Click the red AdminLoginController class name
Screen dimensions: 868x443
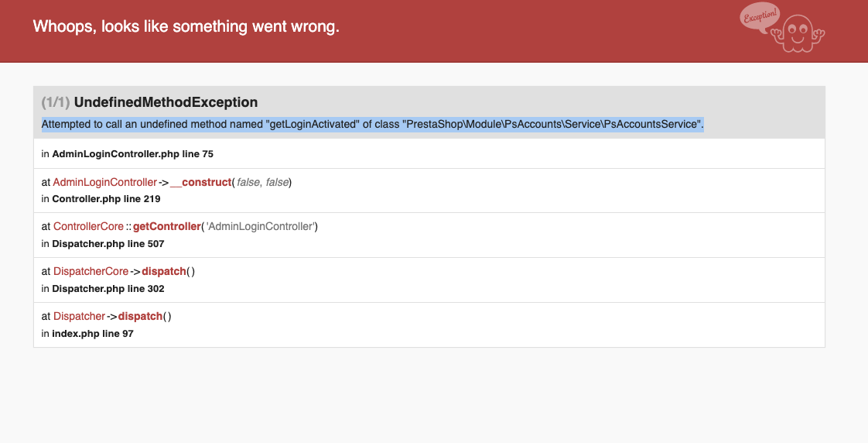coord(104,182)
